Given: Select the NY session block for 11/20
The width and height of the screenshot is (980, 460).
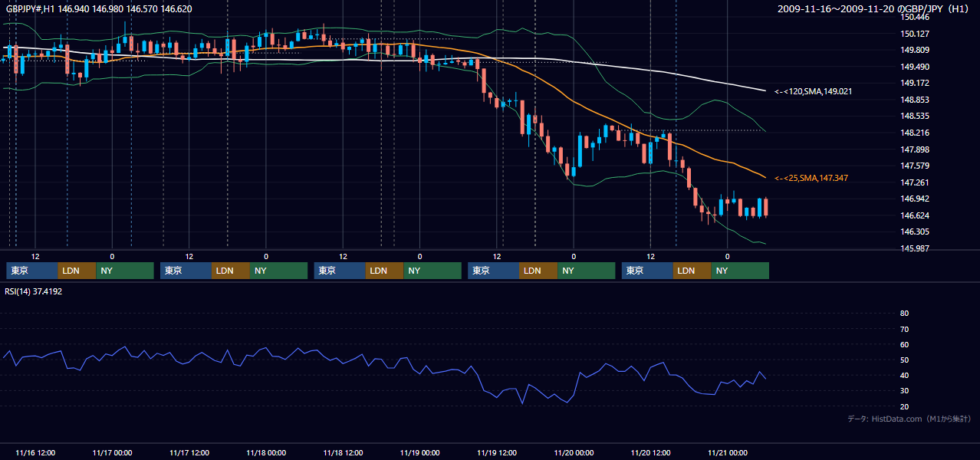Looking at the screenshot, I should (740, 271).
